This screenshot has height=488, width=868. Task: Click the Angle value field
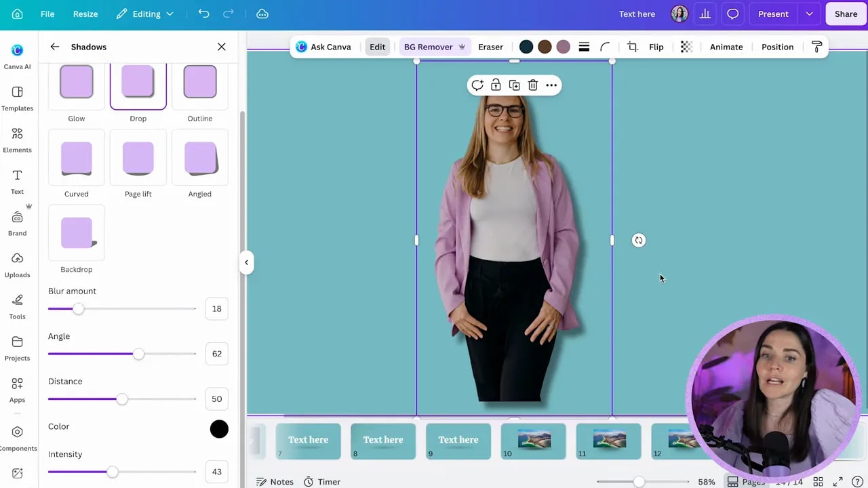[216, 354]
